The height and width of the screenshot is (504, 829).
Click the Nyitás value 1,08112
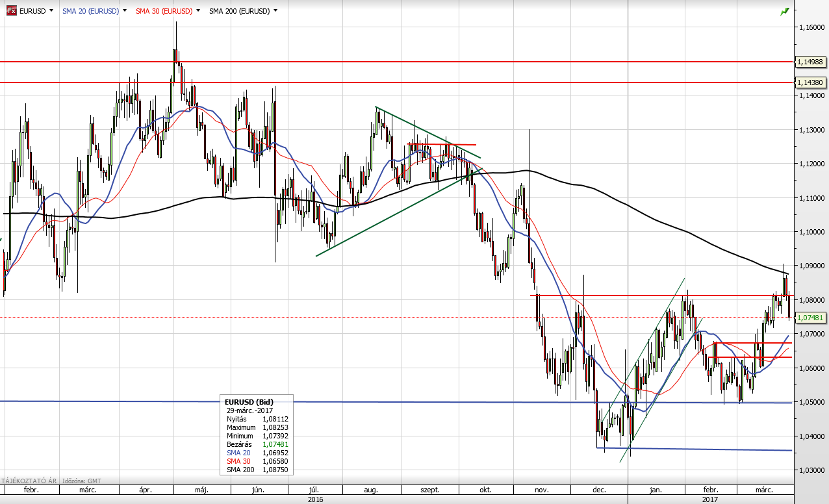(x=276, y=419)
